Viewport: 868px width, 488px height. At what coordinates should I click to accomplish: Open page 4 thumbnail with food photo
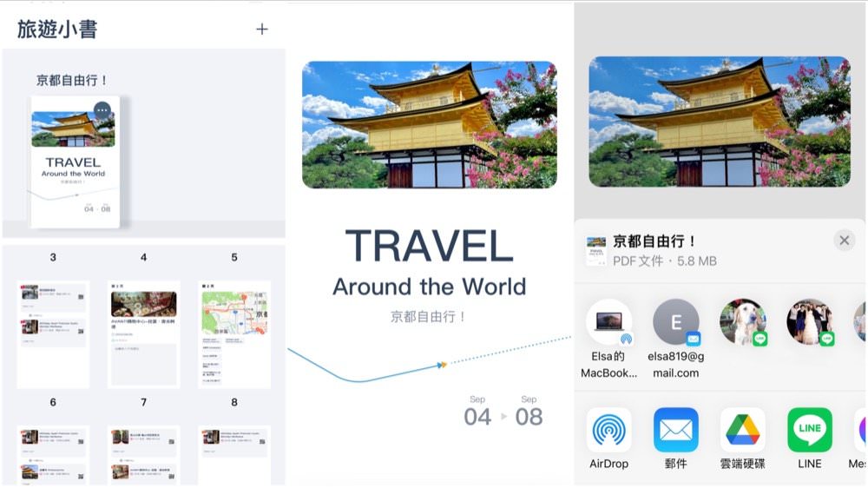coord(143,333)
